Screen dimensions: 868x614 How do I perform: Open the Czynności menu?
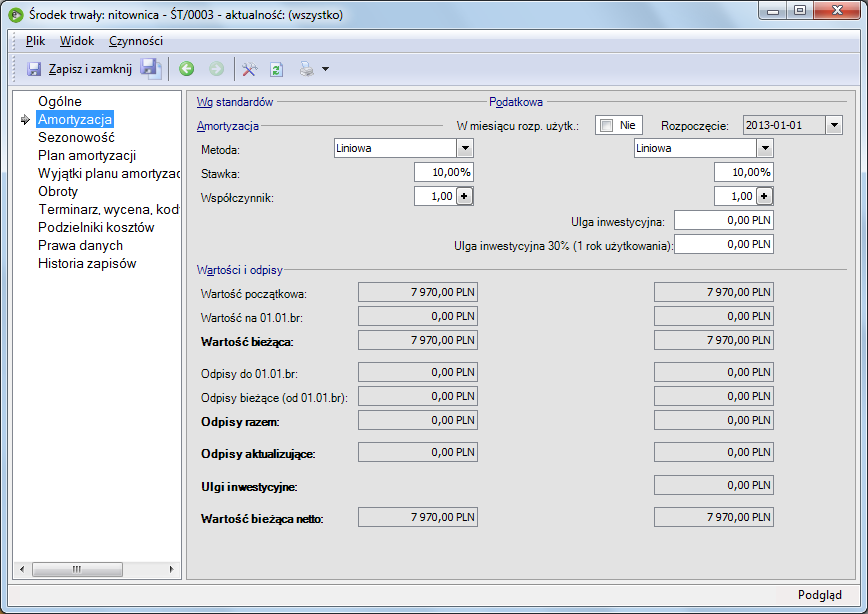(x=136, y=41)
